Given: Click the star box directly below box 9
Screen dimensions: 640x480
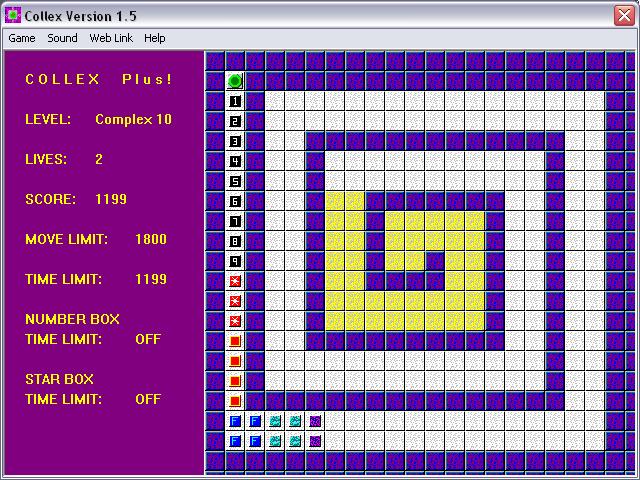Looking at the screenshot, I should tap(235, 281).
